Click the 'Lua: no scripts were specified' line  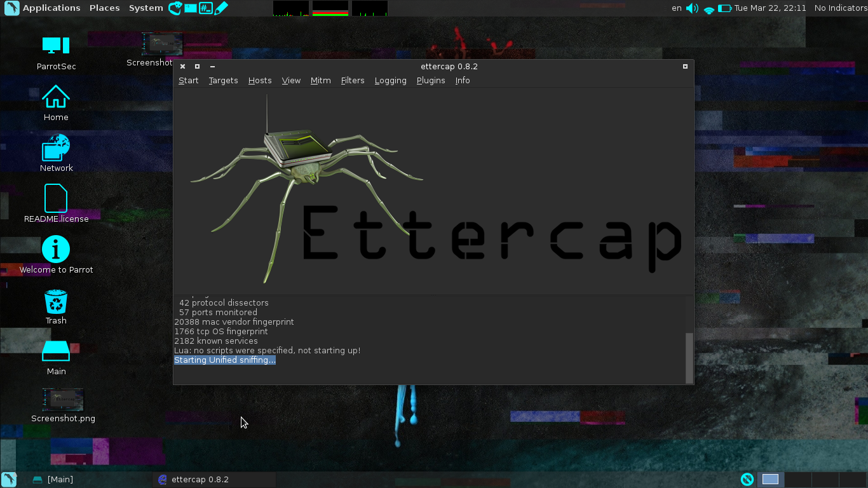267,351
